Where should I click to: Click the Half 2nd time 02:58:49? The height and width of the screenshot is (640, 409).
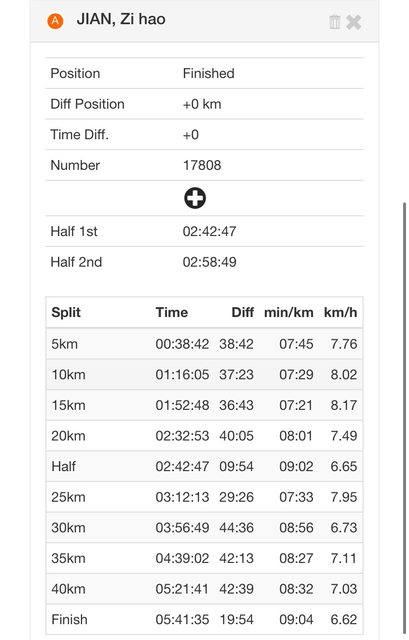[209, 262]
